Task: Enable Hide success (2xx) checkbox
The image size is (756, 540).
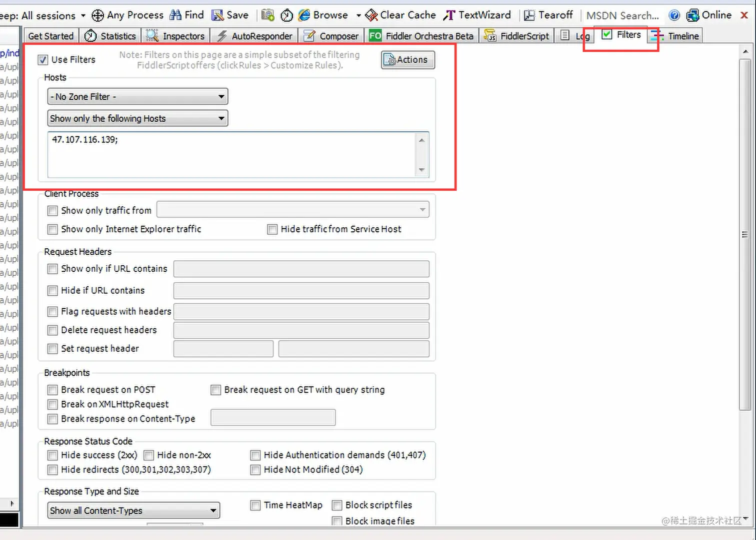Action: 52,455
